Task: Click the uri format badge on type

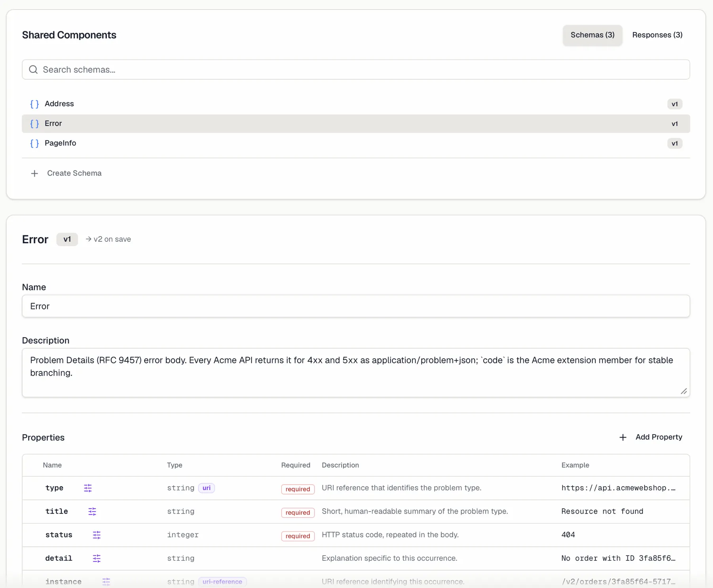Action: (206, 488)
